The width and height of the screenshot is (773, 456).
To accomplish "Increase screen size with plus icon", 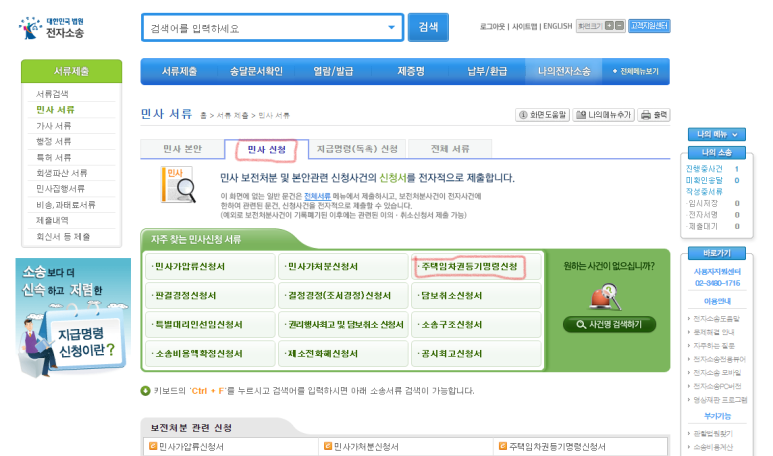I will [609, 26].
